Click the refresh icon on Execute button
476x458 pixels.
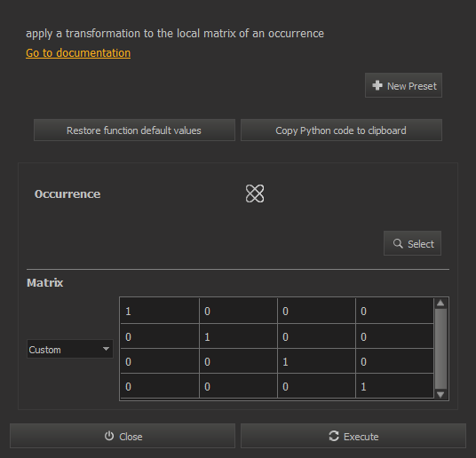[334, 436]
